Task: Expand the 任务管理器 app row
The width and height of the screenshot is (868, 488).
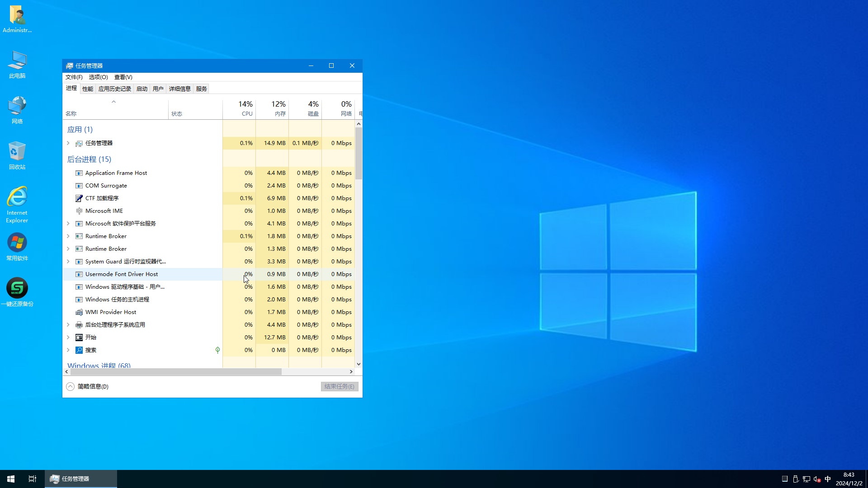Action: point(68,143)
